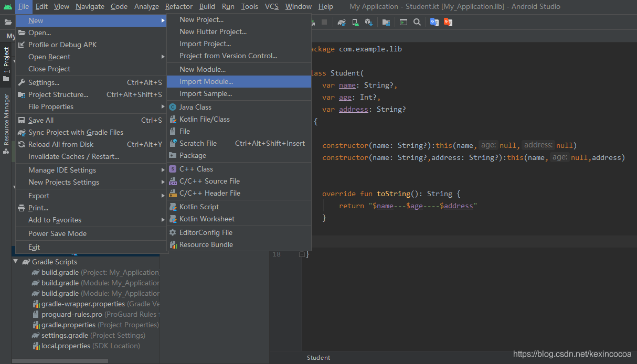The width and height of the screenshot is (637, 364).
Task: Open Settings... from File menu
Action: coord(91,82)
